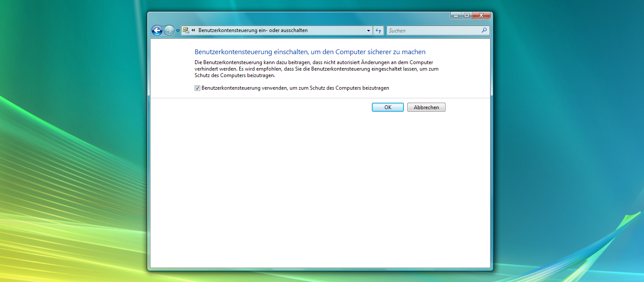Close the window with the red X
644x282 pixels.
[x=481, y=15]
